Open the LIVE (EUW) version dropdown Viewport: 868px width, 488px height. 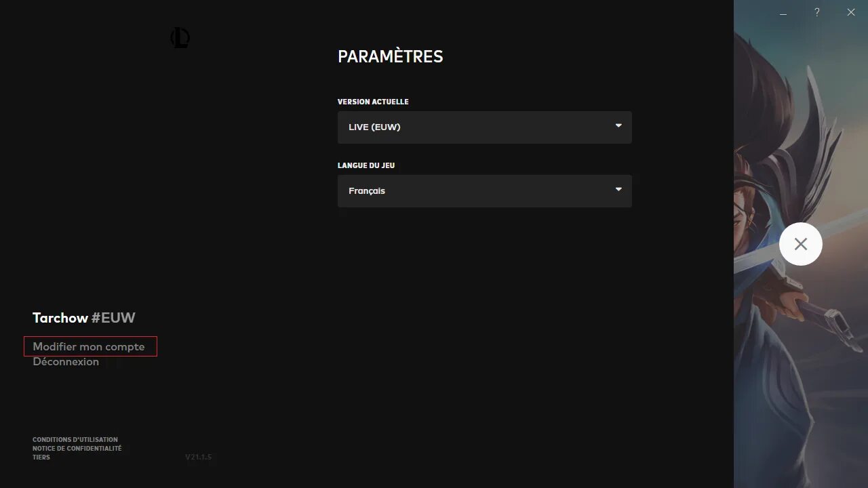click(475, 127)
